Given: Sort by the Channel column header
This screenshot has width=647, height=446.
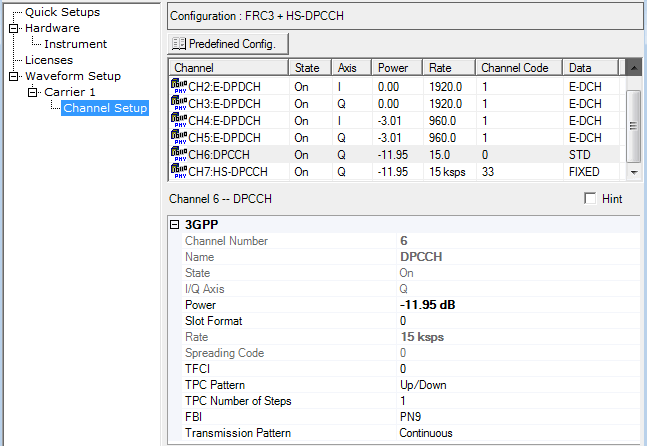Looking at the screenshot, I should click(228, 67).
